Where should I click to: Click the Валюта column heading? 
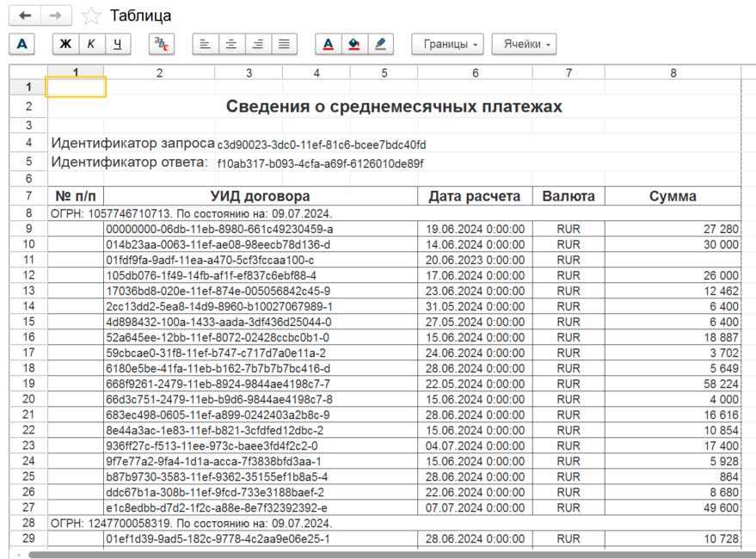click(569, 196)
